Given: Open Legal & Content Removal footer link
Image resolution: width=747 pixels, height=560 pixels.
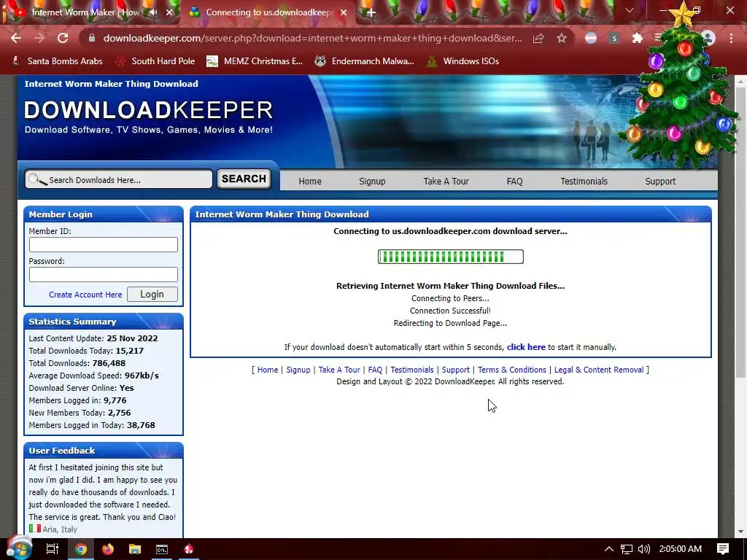Looking at the screenshot, I should click(599, 370).
